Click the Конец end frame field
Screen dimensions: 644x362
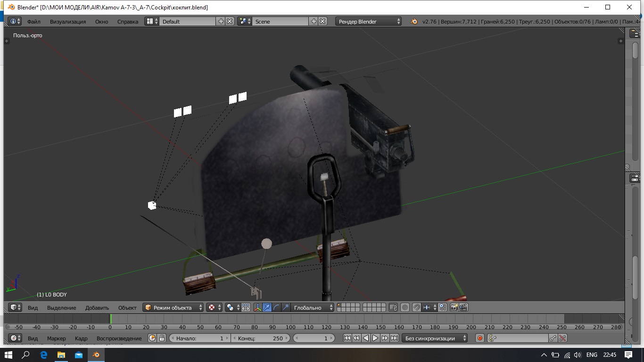tap(260, 338)
